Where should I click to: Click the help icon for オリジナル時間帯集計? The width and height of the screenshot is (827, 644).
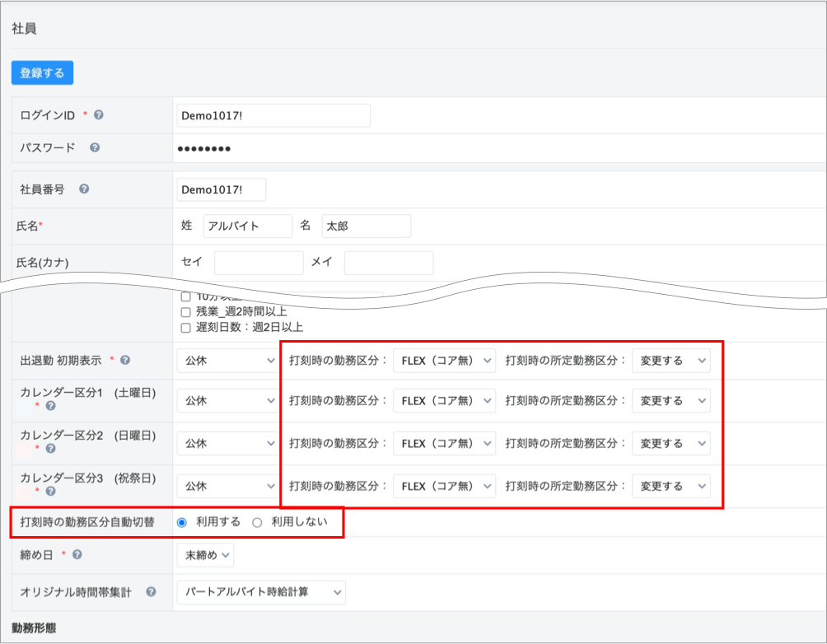151,591
